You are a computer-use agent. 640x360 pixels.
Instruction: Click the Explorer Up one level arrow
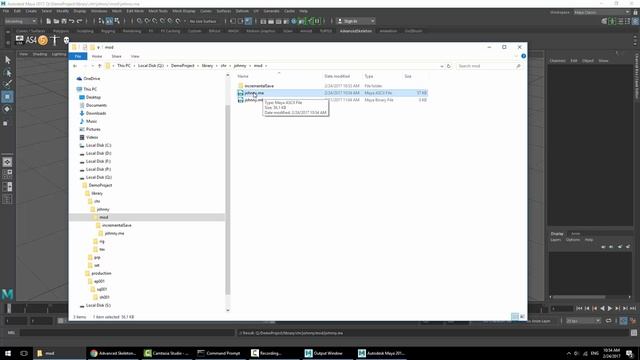(100, 66)
